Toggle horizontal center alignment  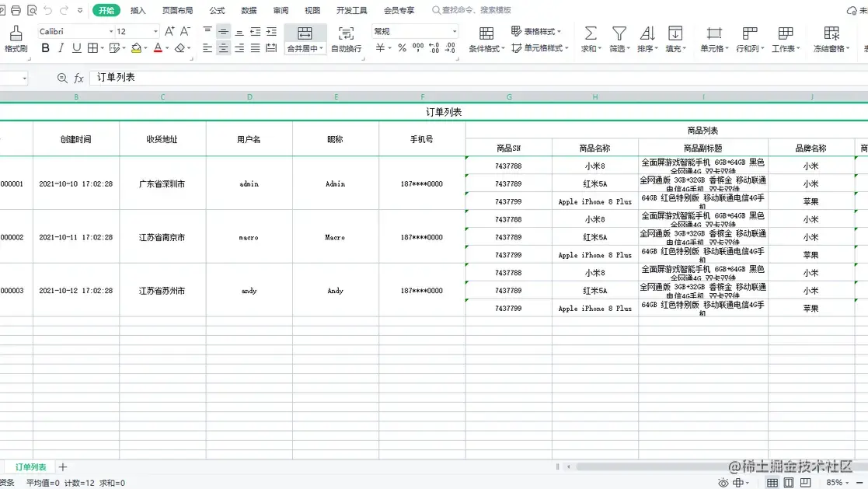coord(223,48)
